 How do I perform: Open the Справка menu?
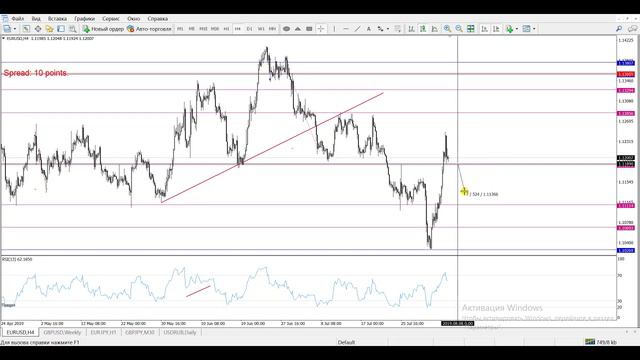[x=158, y=19]
